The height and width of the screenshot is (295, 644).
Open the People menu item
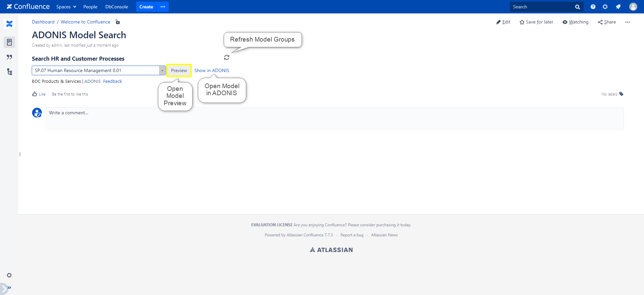(x=90, y=7)
